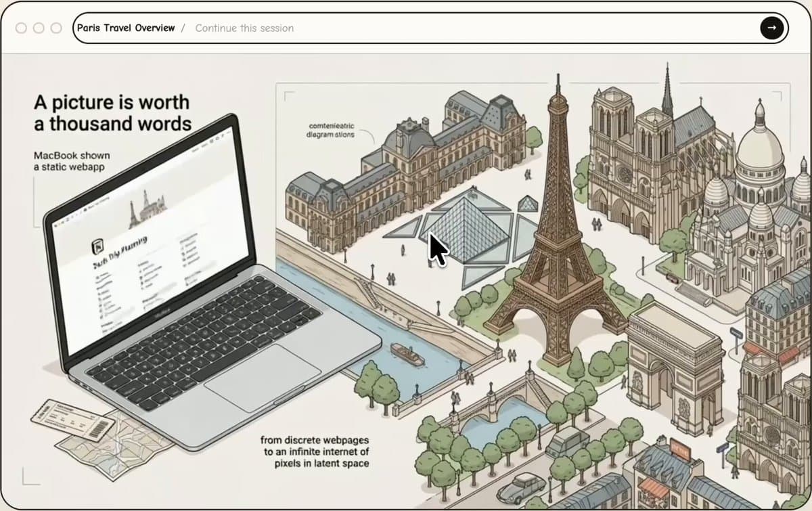
Task: Click the 'A picture is worth a thousand words' heading
Action: point(112,113)
